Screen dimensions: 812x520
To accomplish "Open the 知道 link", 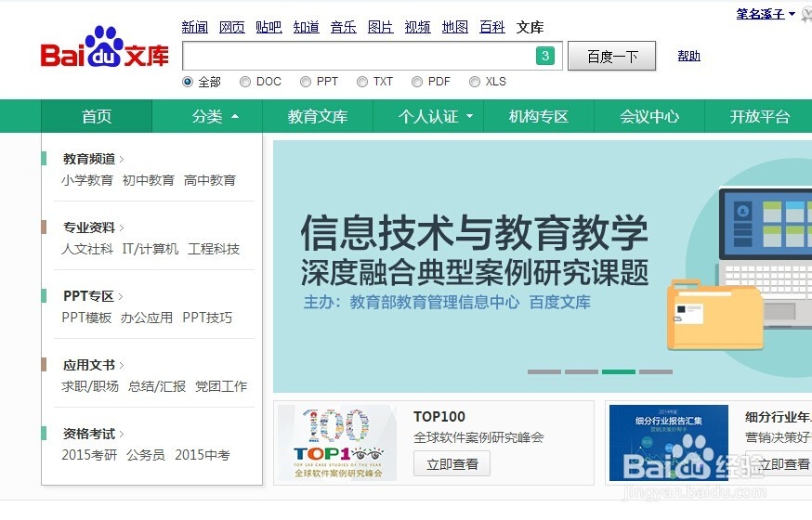I will 306,27.
